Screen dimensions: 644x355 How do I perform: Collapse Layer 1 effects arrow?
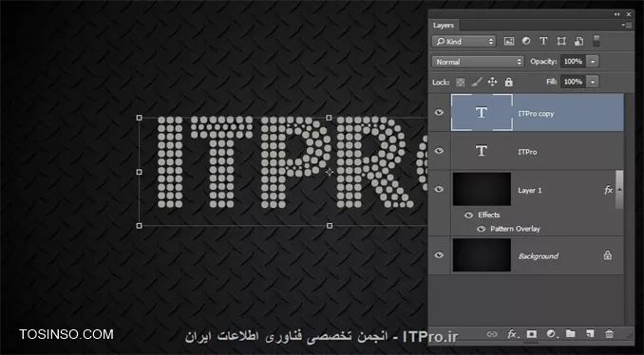tap(619, 190)
